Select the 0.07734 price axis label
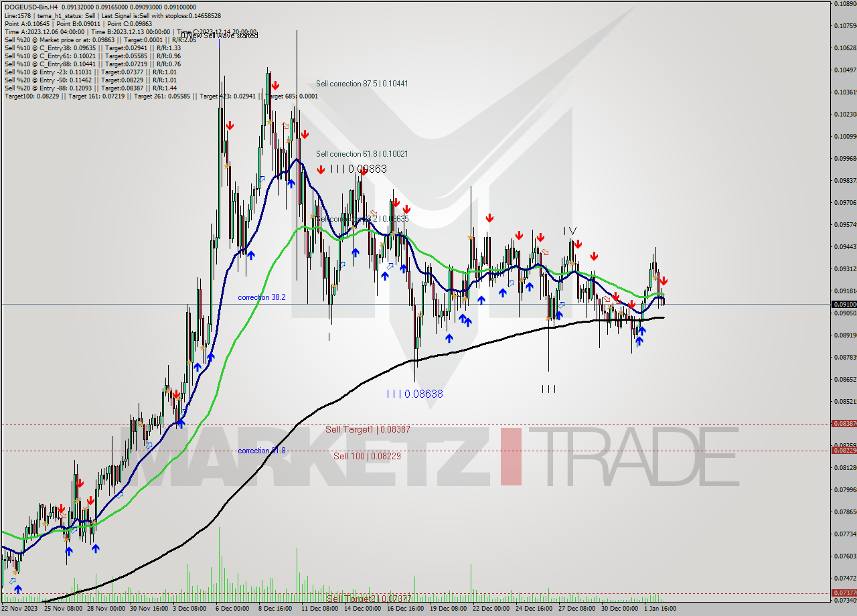 (845, 534)
